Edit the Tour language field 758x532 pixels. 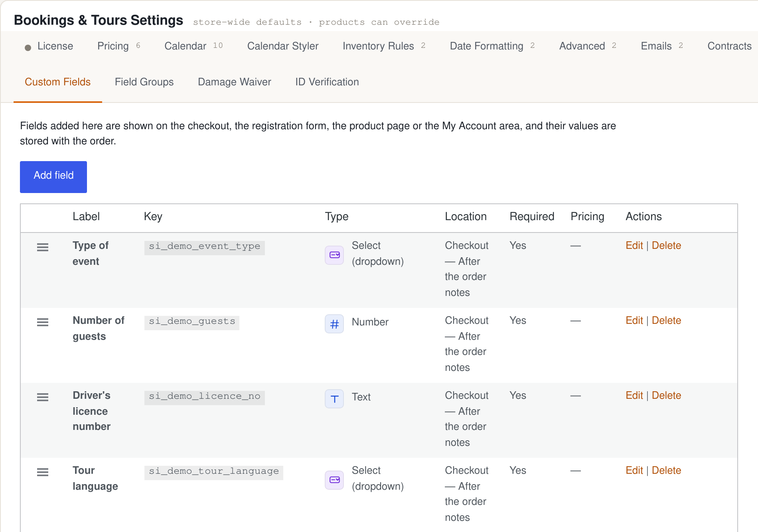click(634, 471)
